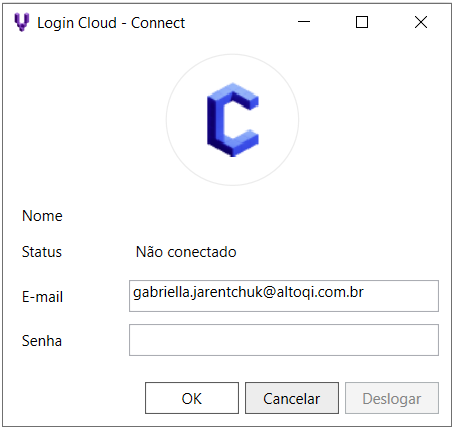Click the purple app icon in title bar
Viewport: 456px width, 431px height.
(22, 22)
